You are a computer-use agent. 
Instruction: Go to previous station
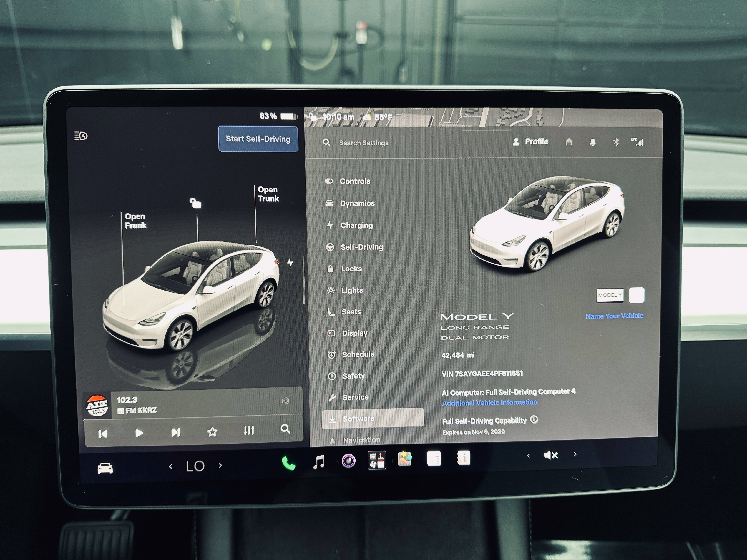coord(103,434)
